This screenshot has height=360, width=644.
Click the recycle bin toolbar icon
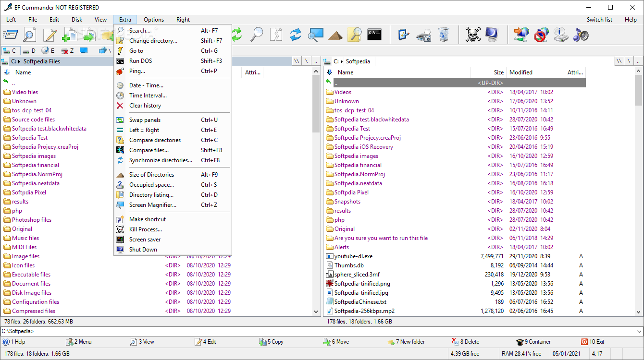(x=444, y=35)
